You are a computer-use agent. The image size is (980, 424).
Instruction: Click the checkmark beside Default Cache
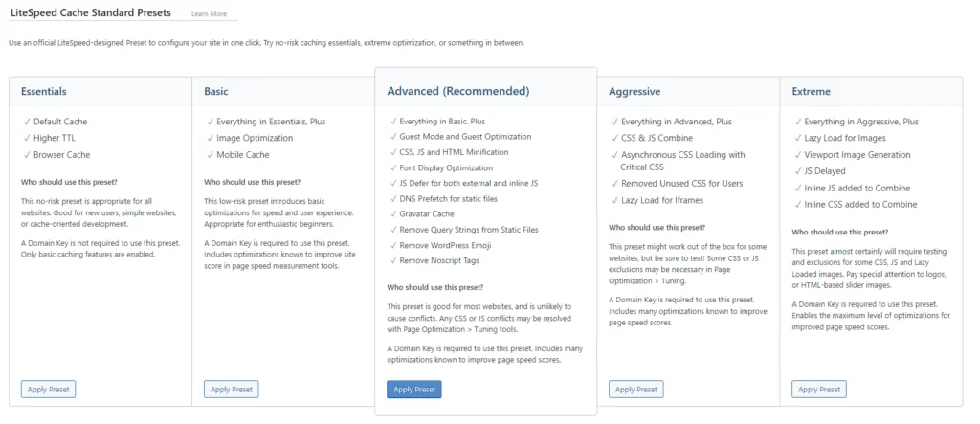point(27,122)
